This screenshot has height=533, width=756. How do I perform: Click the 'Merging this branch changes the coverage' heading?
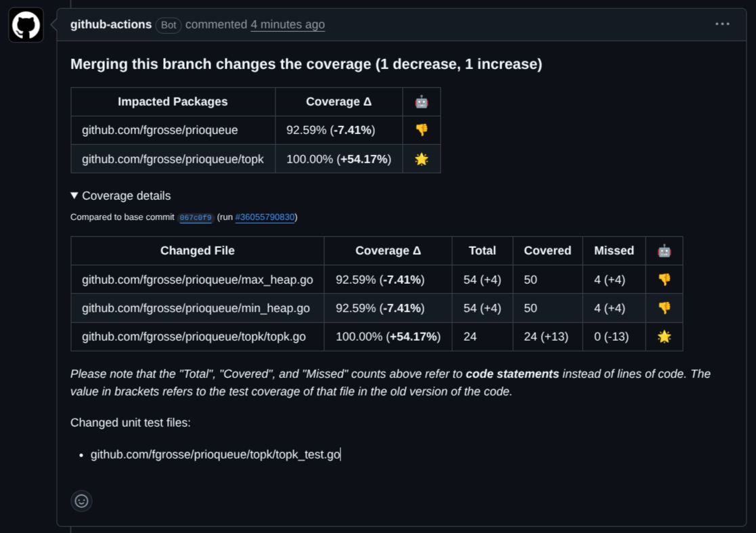pos(306,64)
